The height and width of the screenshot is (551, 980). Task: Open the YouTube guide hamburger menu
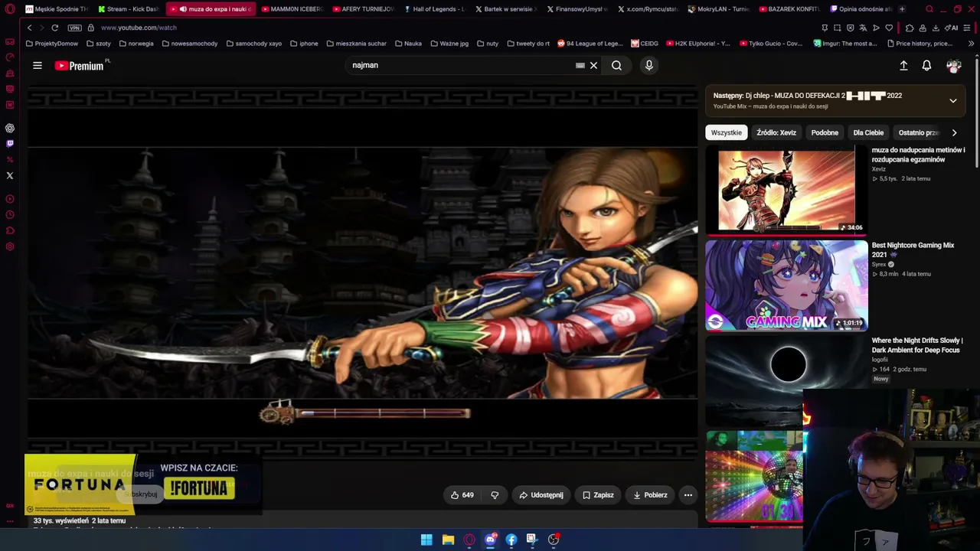click(x=37, y=66)
